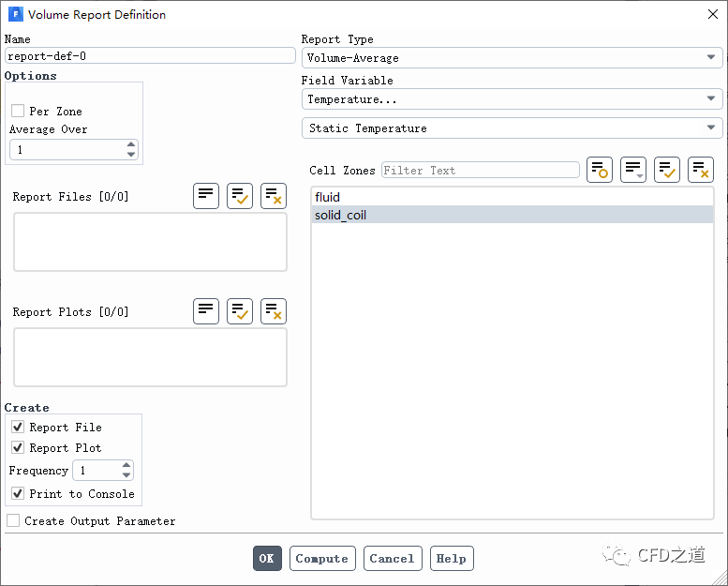Enable the Per Zone checkbox

coord(18,111)
